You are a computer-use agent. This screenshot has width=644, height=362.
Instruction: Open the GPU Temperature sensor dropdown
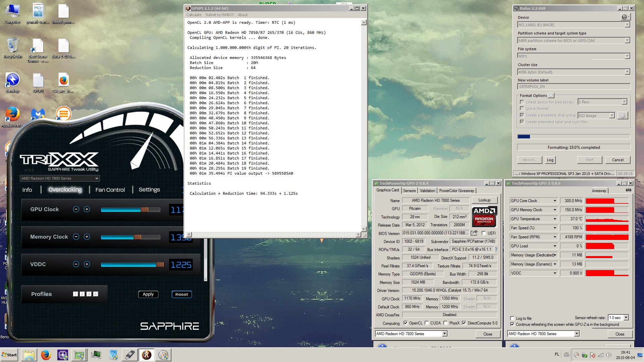533,219
